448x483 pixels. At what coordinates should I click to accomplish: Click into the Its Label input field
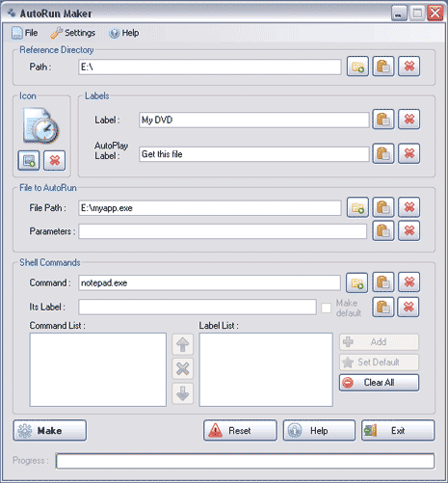click(198, 308)
